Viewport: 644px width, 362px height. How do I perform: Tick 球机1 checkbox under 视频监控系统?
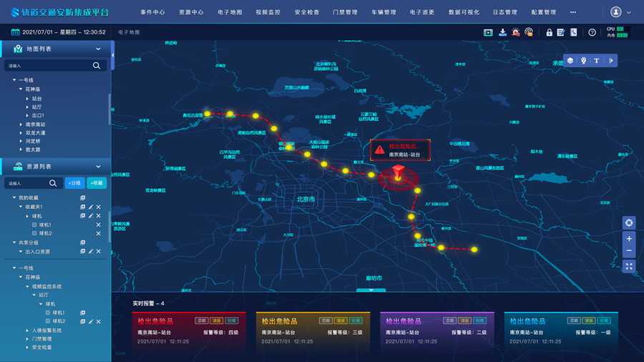click(47, 313)
